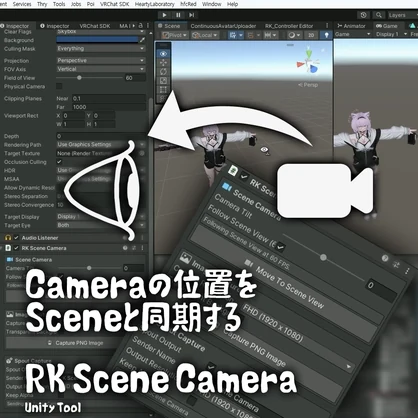Viewport: 418px width, 418px height.
Task: Open the Thry menu
Action: click(42, 4)
